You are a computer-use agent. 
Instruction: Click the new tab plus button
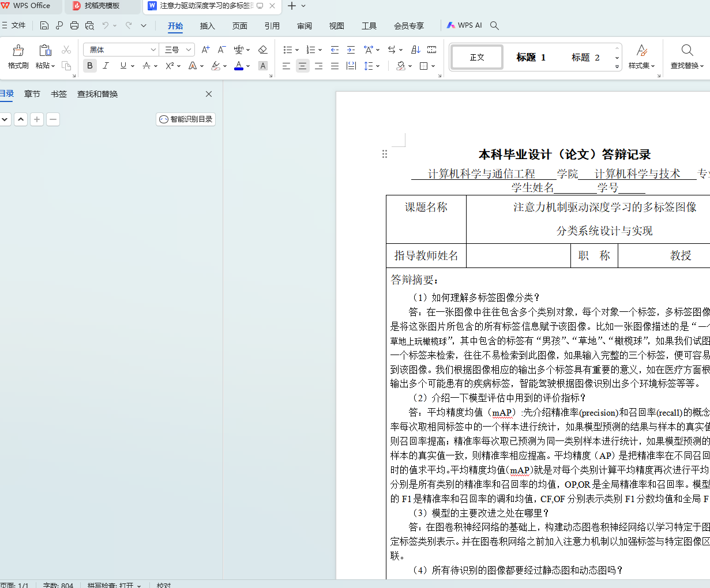(292, 6)
